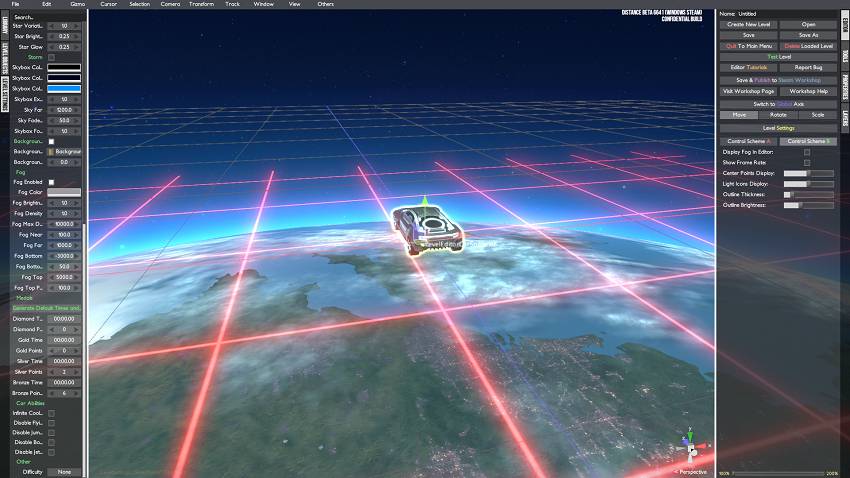Decrease Silver Points with its left arrow

(x=51, y=372)
